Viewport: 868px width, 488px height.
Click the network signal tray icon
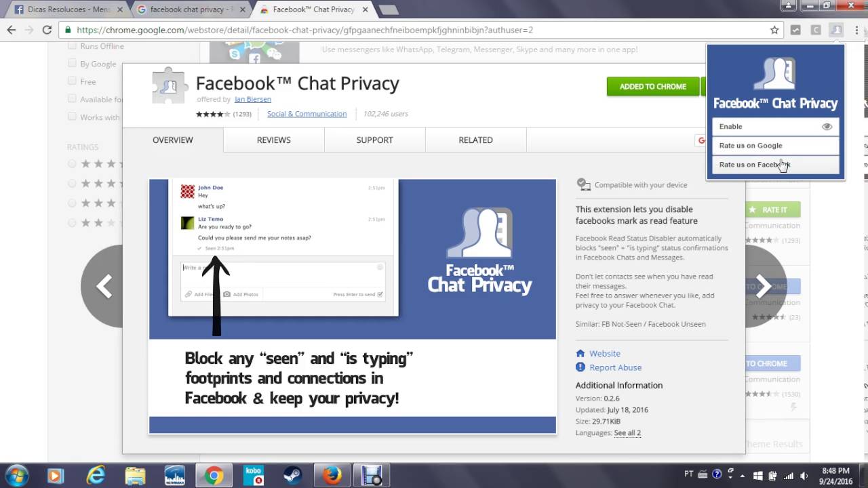point(789,475)
